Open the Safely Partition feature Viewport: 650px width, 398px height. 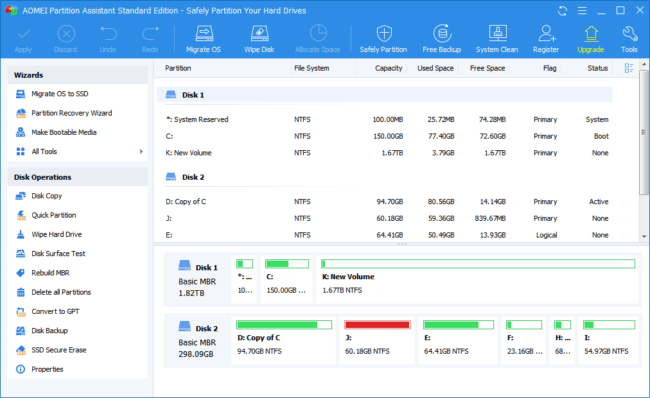click(x=383, y=40)
